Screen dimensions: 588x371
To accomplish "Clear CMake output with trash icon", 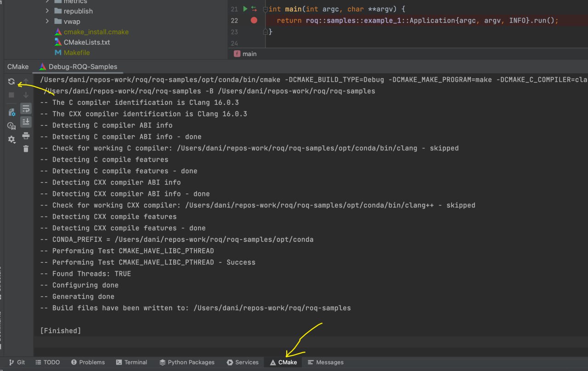I will (x=26, y=148).
